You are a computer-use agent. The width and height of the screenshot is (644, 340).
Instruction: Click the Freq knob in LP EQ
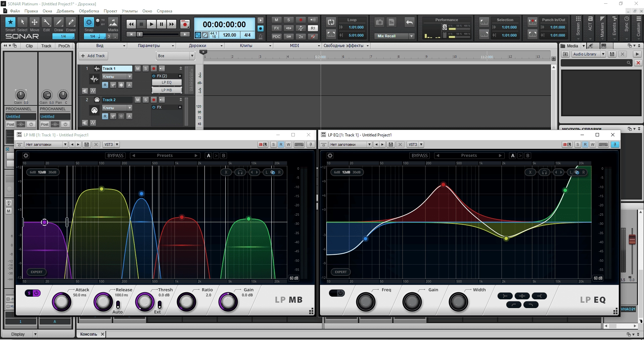(366, 302)
